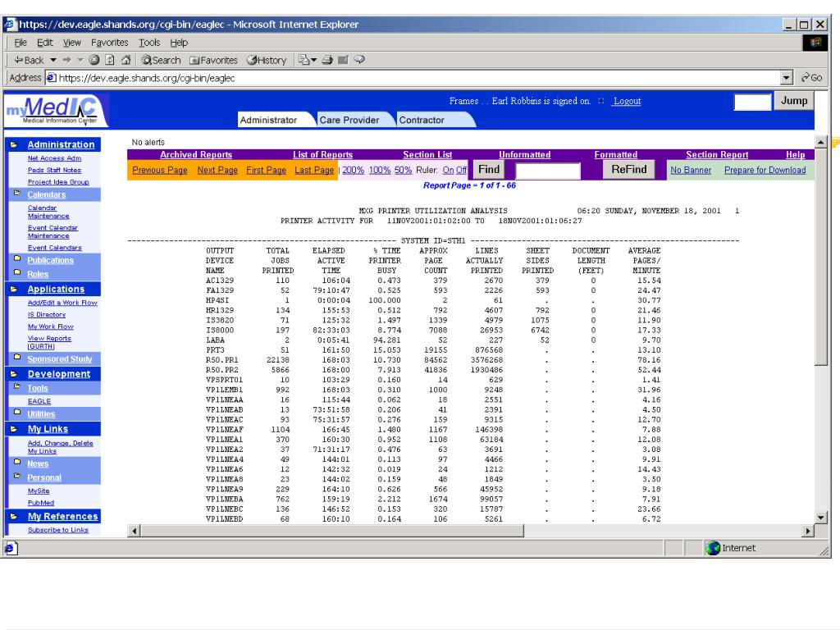Click the folder icon beside Sponsored Study
Image resolution: width=840 pixels, height=630 pixels.
click(x=17, y=357)
